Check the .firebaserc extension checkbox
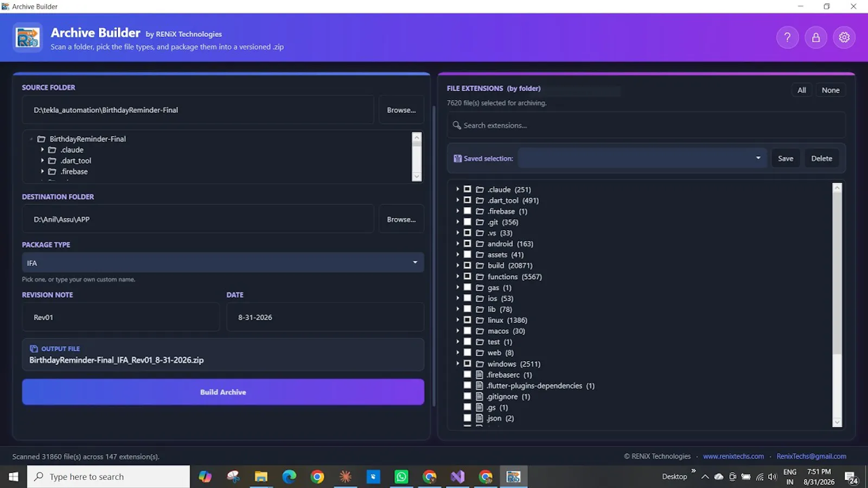 (x=467, y=375)
